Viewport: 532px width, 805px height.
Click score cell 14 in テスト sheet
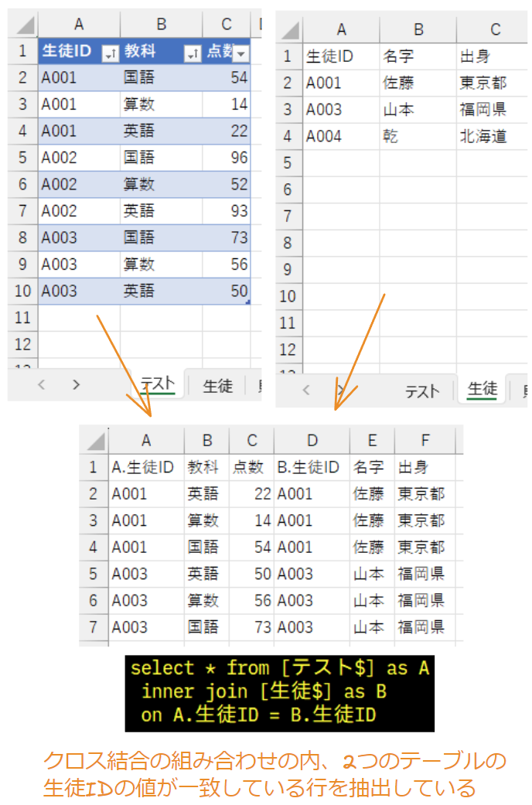click(x=227, y=104)
